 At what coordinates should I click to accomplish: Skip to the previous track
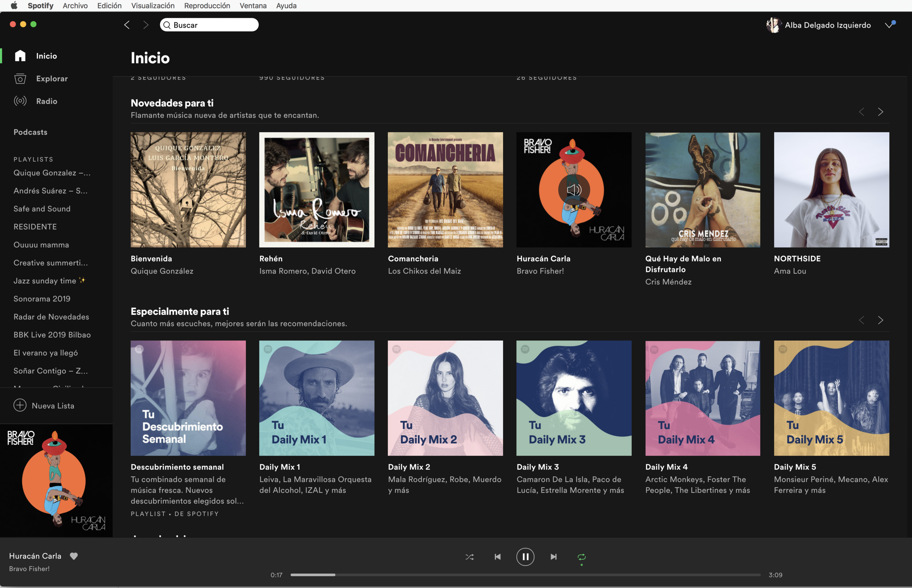coord(498,557)
